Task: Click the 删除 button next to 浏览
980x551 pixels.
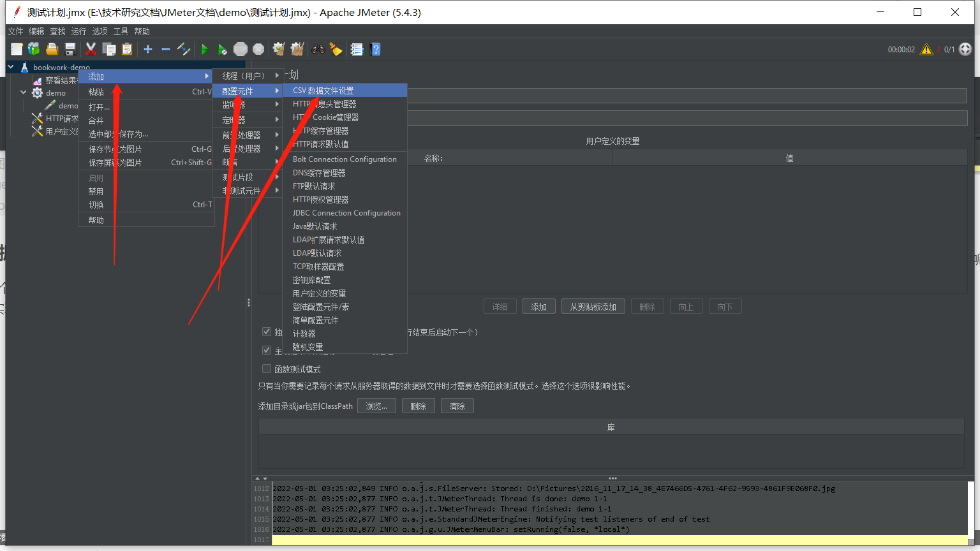Action: (x=419, y=406)
